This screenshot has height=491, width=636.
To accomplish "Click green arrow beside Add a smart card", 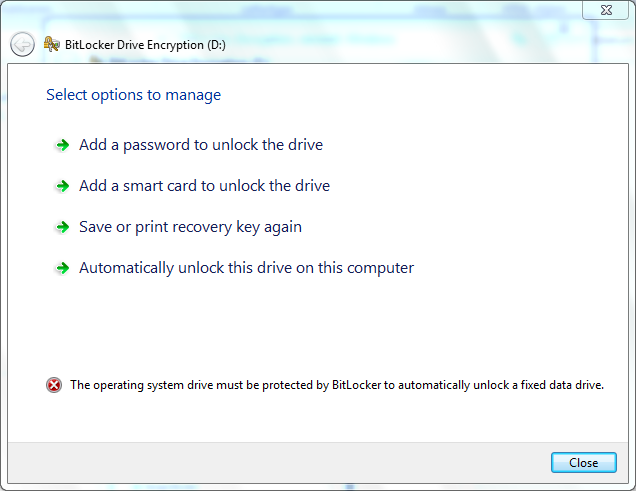I will coord(62,186).
